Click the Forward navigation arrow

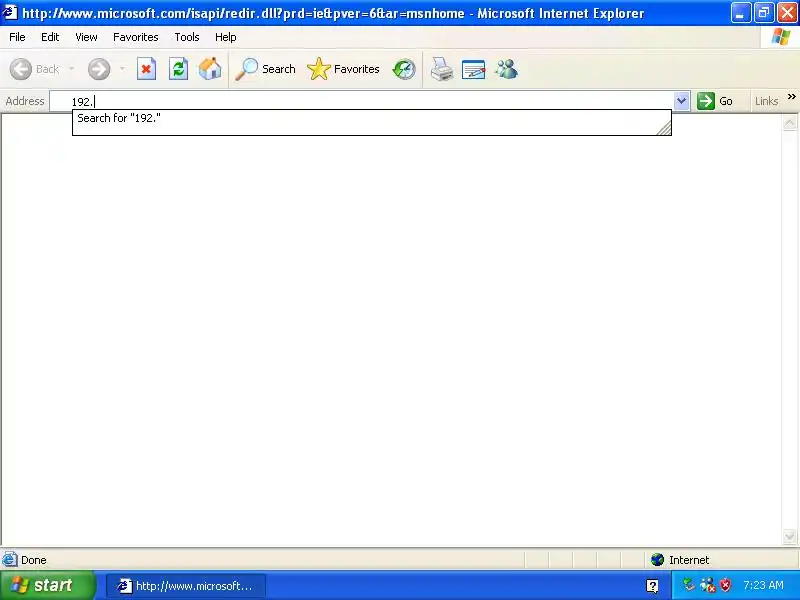(x=99, y=69)
